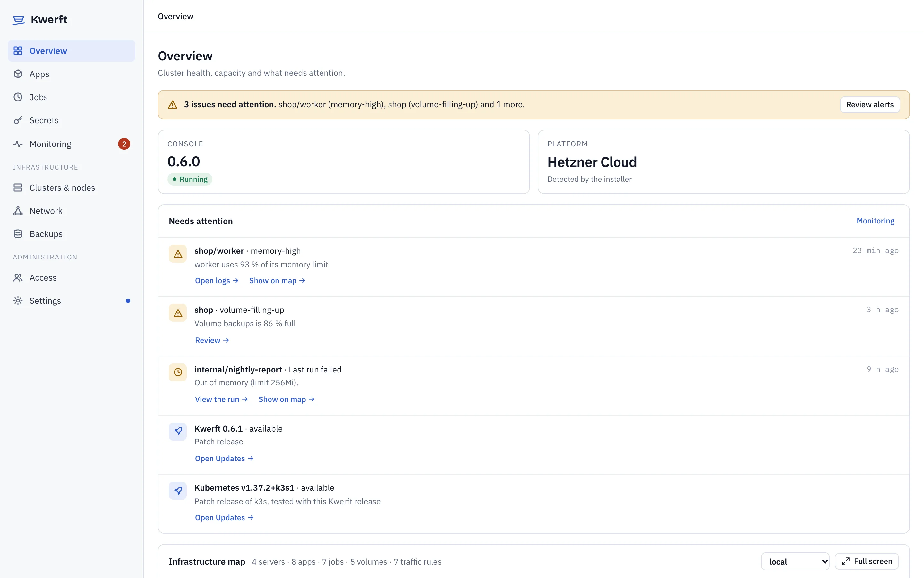Screen dimensions: 924x578
Task: Open Backups in sidebar
Action: click(72, 233)
